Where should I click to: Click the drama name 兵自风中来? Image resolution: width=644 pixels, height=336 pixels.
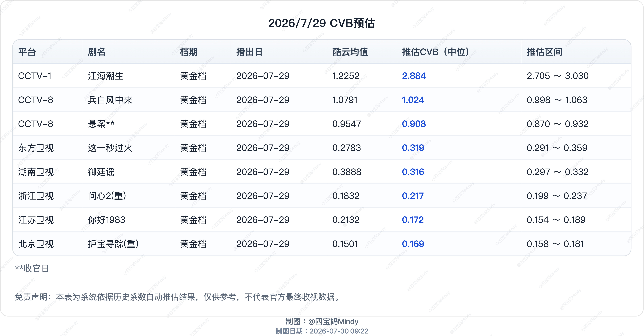click(110, 100)
